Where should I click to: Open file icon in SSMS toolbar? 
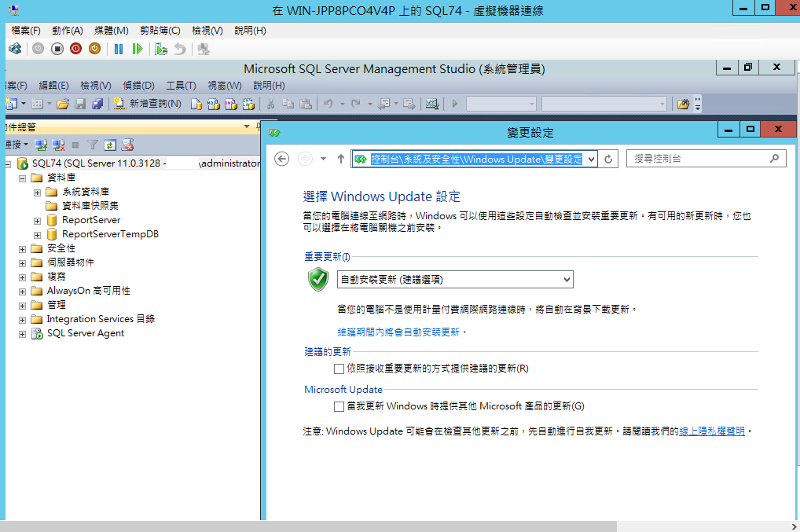click(x=63, y=104)
